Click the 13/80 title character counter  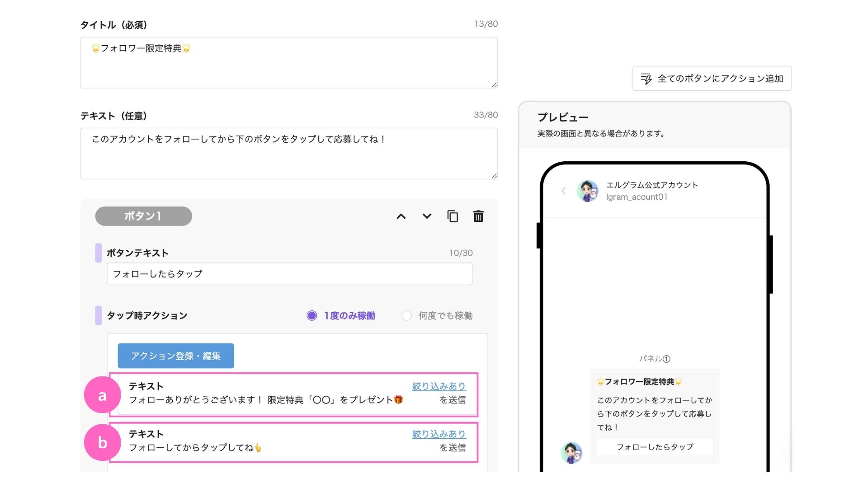click(x=486, y=24)
